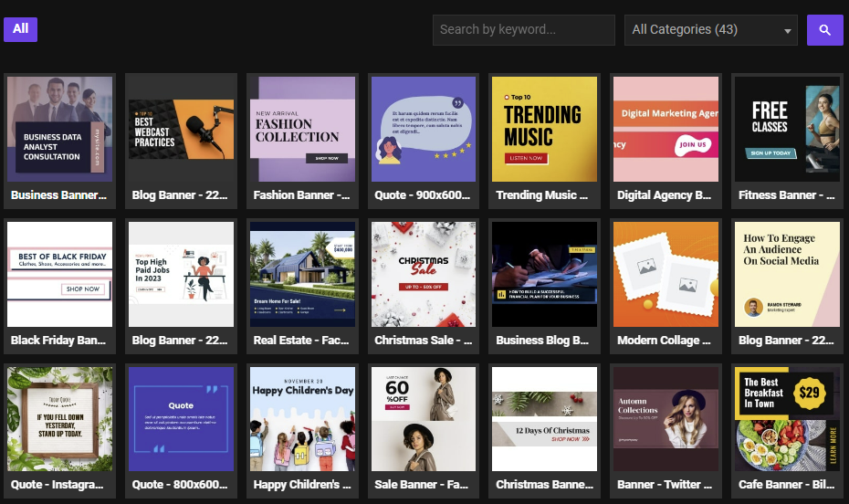Select the All filter button
Image resolution: width=849 pixels, height=504 pixels.
(x=21, y=29)
